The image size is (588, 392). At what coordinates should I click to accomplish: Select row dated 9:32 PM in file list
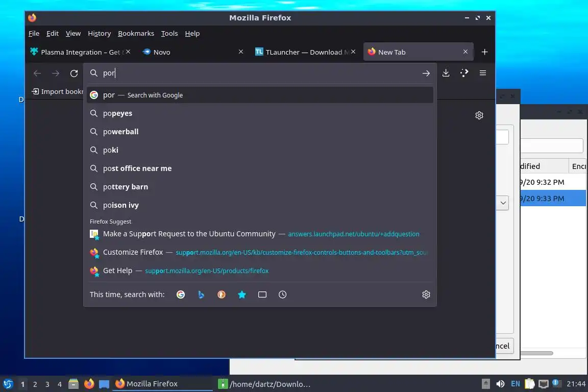tap(553, 182)
